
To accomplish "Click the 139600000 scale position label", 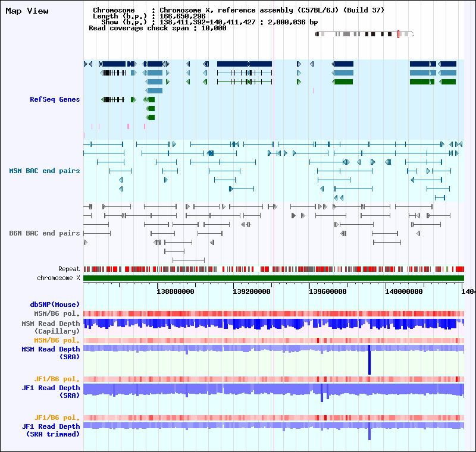I will click(328, 291).
